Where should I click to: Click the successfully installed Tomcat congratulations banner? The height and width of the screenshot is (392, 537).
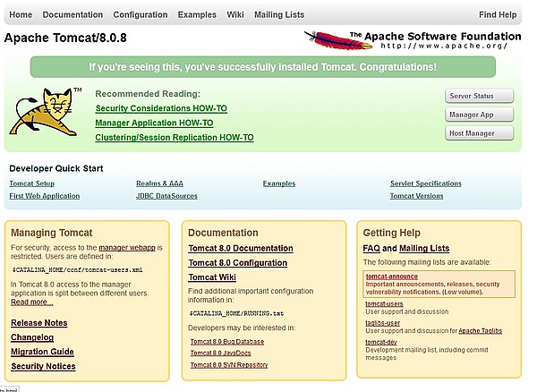pos(263,67)
